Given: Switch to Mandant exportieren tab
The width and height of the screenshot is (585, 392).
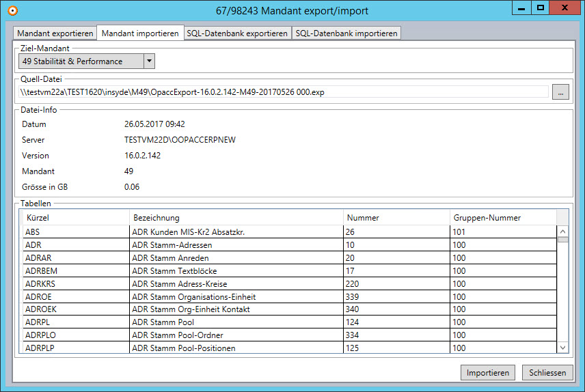Looking at the screenshot, I should [55, 33].
